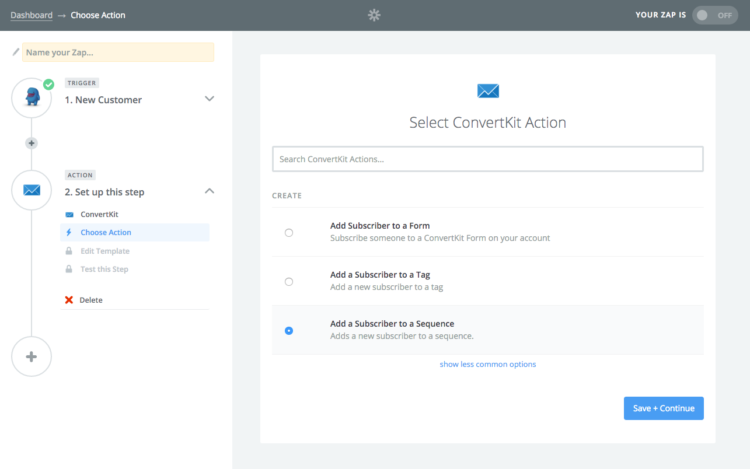Image resolution: width=750 pixels, height=469 pixels.
Task: Select Add a Subscriber to a Sequence radio
Action: [289, 331]
